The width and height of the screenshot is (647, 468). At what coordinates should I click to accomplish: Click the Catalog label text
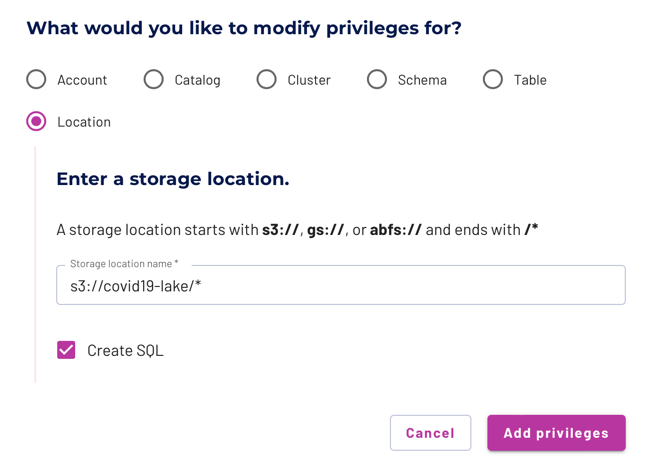tap(198, 80)
